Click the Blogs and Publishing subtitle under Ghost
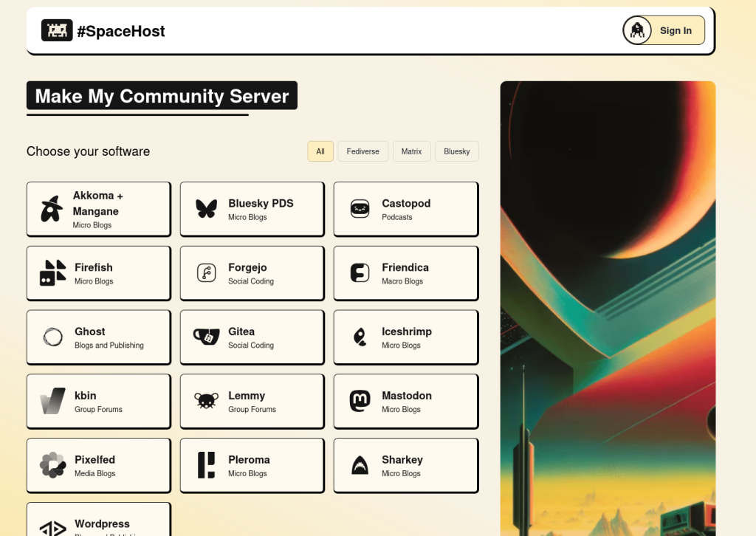This screenshot has height=536, width=756. (109, 346)
